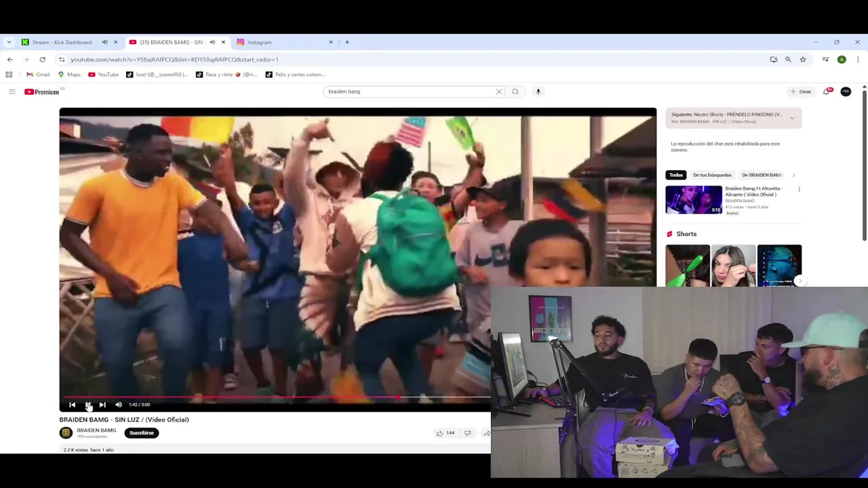Open the YouTube hamburger guide menu
Image resolution: width=868 pixels, height=488 pixels.
(12, 91)
